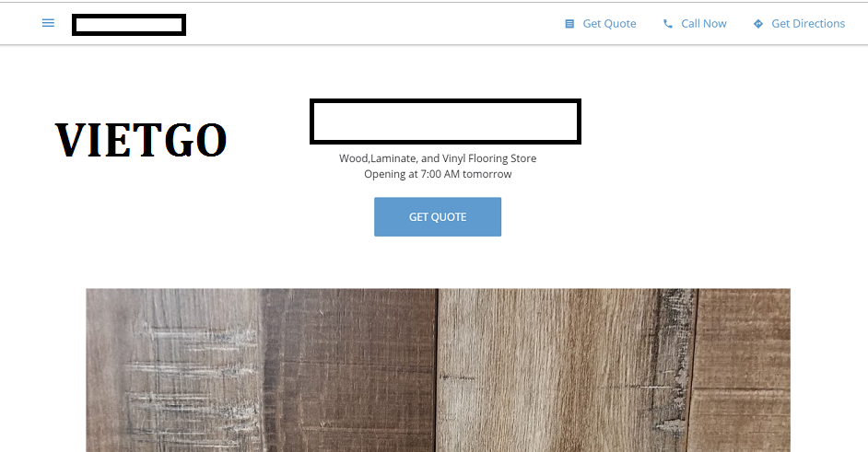Click the blacked-out business name heading
The image size is (868, 452).
[445, 122]
